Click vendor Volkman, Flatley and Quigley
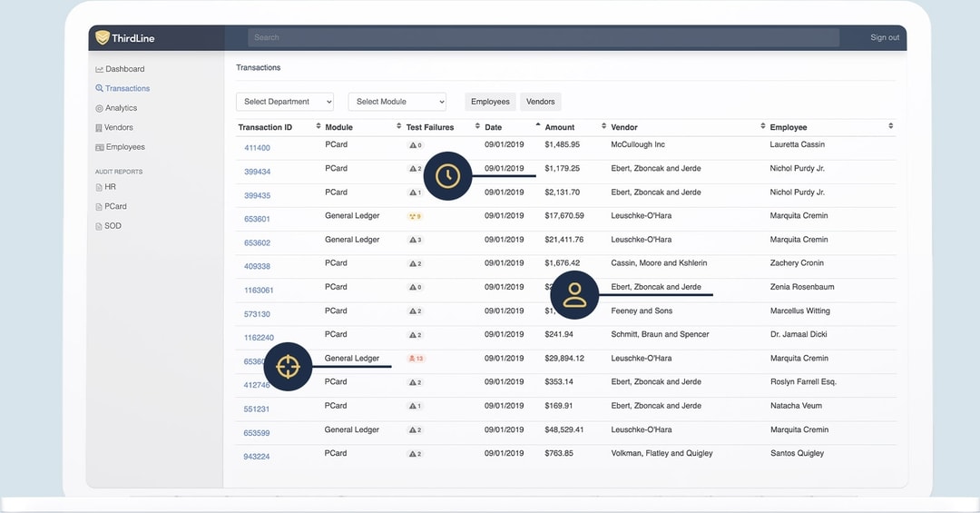 click(661, 454)
